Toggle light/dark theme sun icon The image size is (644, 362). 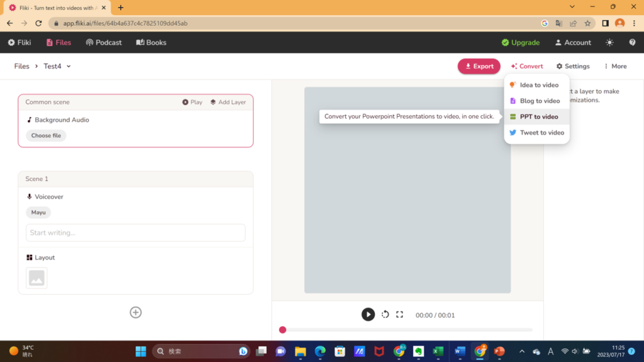tap(609, 42)
